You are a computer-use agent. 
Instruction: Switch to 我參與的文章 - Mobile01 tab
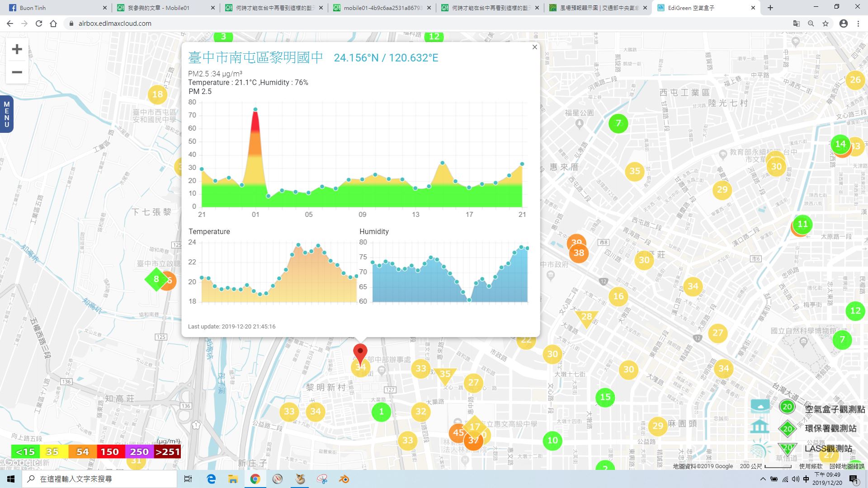165,8
